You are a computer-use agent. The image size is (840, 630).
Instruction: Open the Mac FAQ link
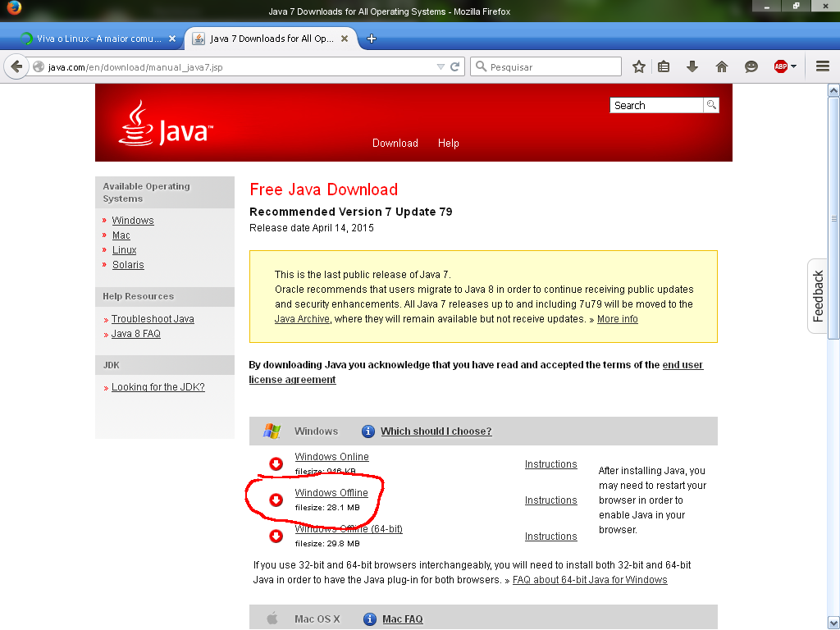tap(402, 619)
